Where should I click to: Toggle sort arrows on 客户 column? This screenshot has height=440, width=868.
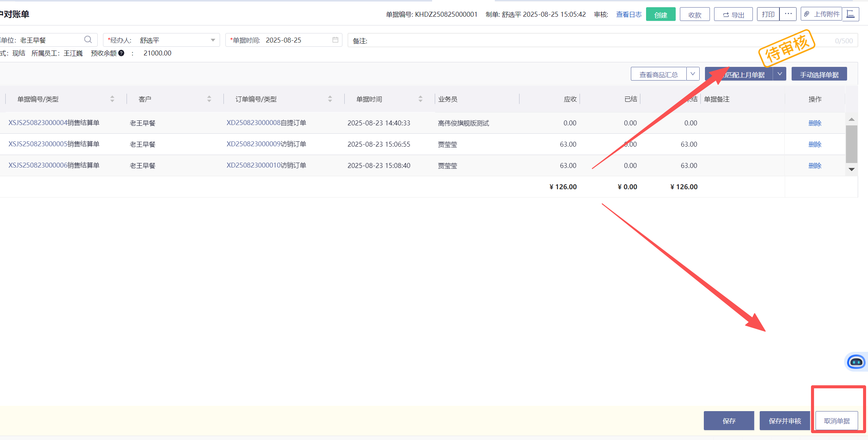(209, 99)
